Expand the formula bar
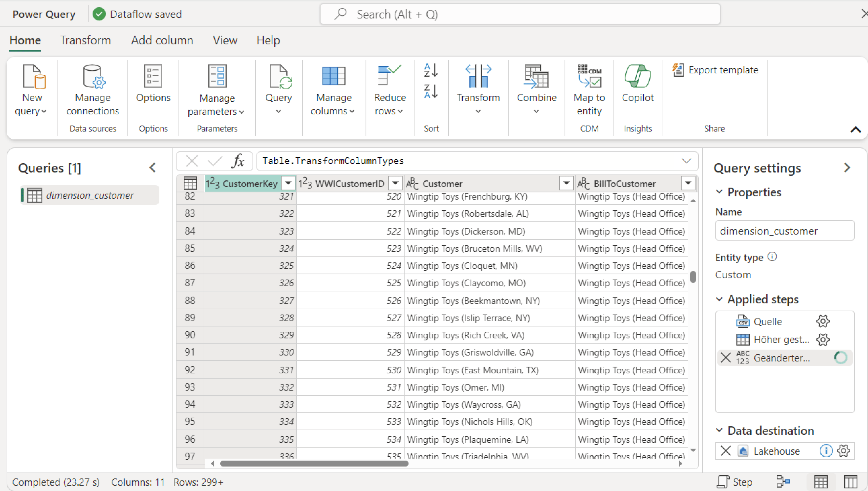Screen dimensions: 868x491 coord(686,161)
